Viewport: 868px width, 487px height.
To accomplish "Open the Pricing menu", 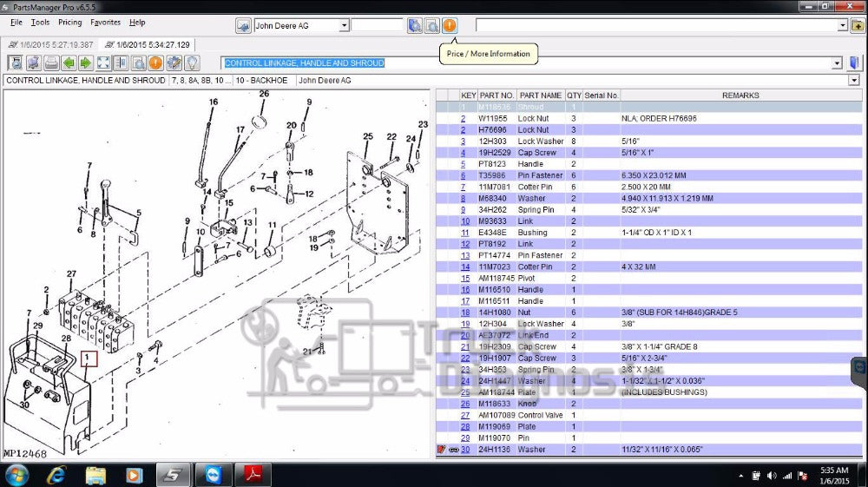I will (x=69, y=23).
